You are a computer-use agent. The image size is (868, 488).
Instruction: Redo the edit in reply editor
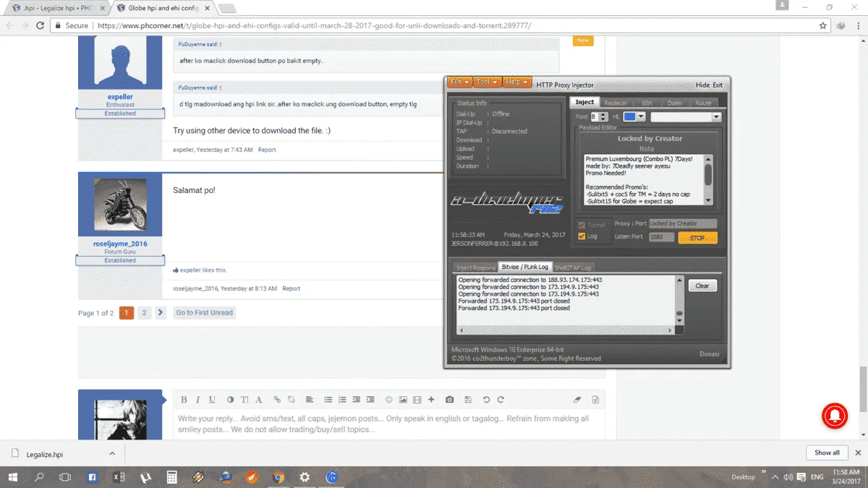click(501, 400)
